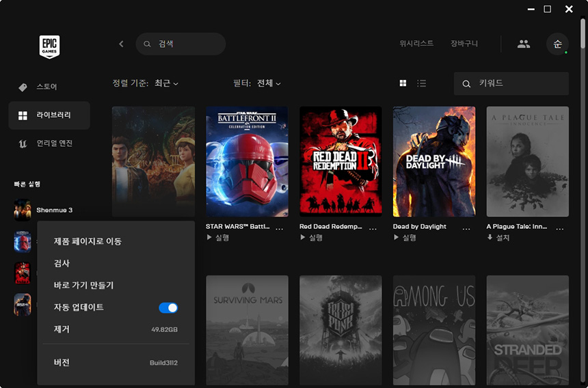The height and width of the screenshot is (388, 588).
Task: Select the Among Us cover
Action: [x=434, y=331]
